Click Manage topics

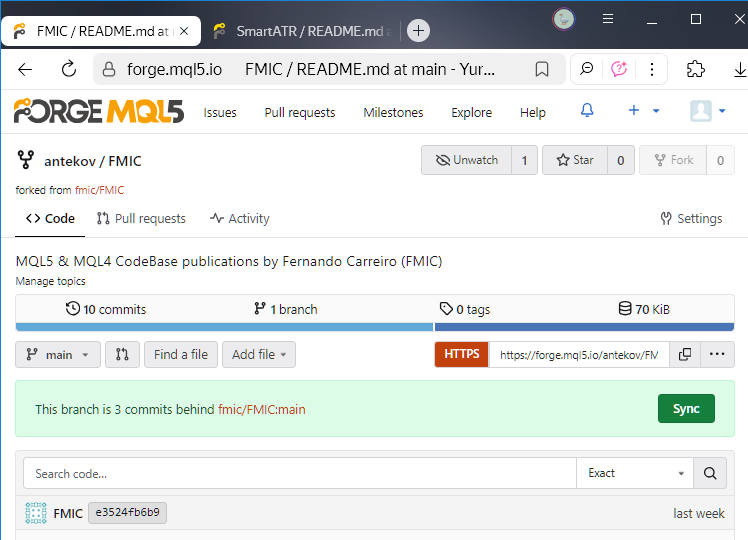(x=51, y=281)
